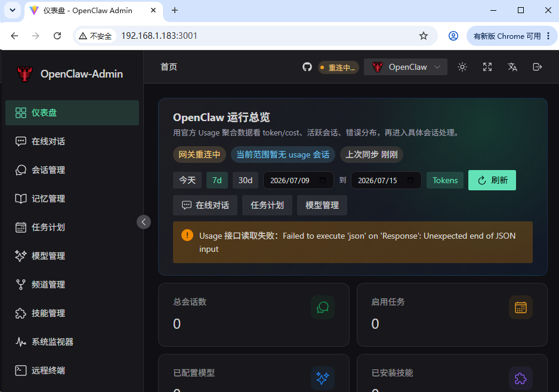Select the 今天 range filter
559x392 pixels.
[x=187, y=180]
